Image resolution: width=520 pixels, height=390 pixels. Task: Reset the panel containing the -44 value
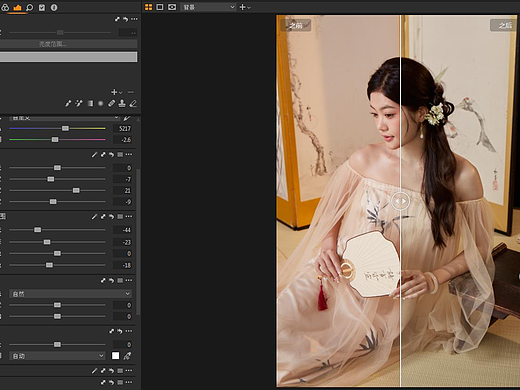click(x=112, y=217)
